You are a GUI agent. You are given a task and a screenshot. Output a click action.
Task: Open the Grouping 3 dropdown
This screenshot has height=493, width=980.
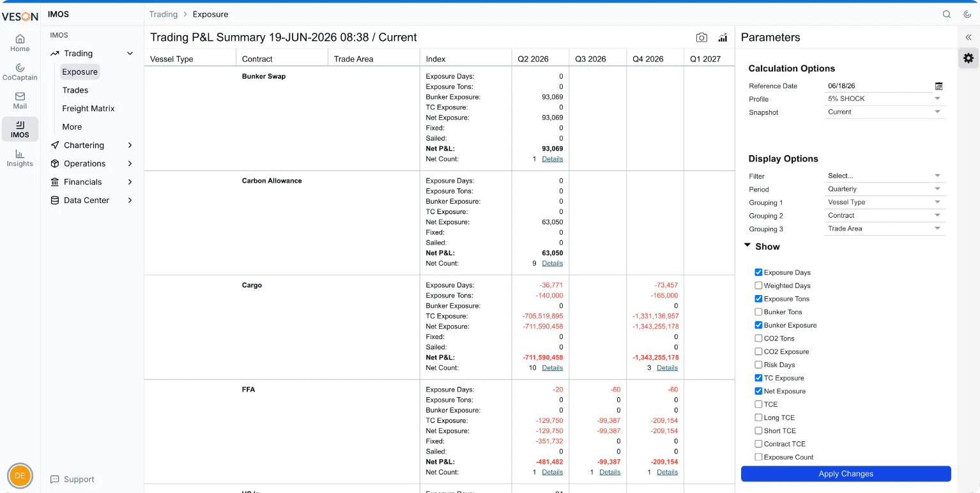tap(885, 229)
